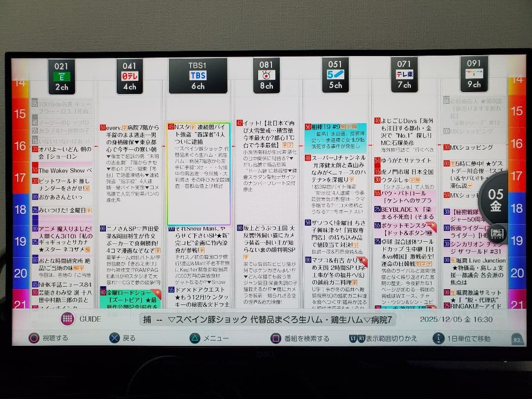The height and width of the screenshot is (399, 532).
Task: Select the TBS1 6ch channel header
Action: tap(198, 76)
